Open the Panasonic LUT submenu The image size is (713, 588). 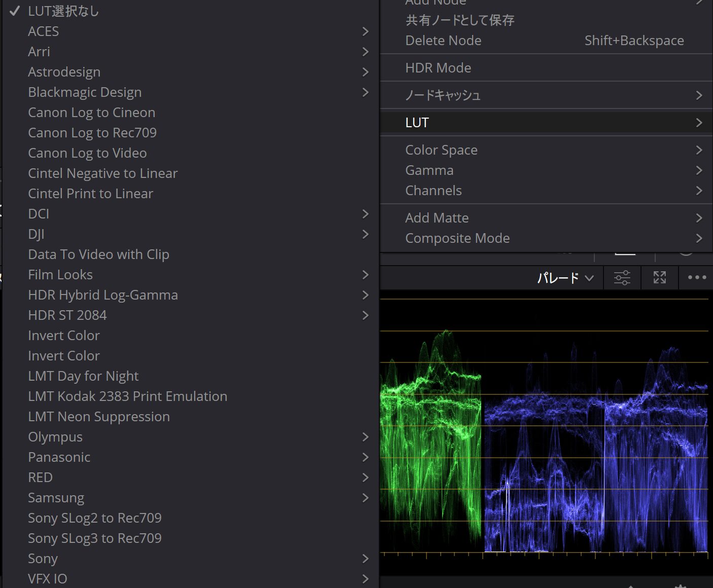coord(191,457)
